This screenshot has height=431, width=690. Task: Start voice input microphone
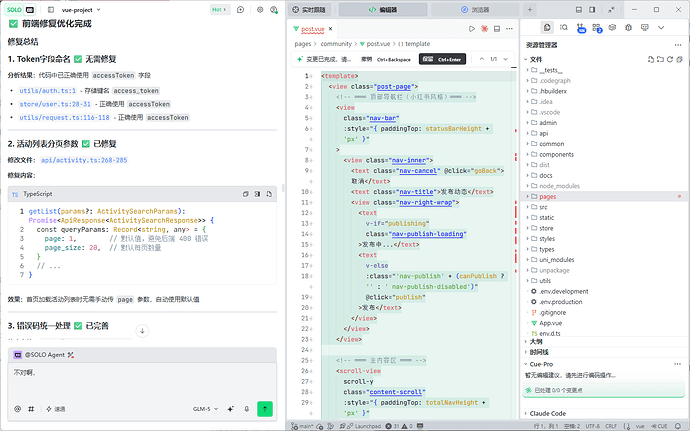pyautogui.click(x=247, y=409)
